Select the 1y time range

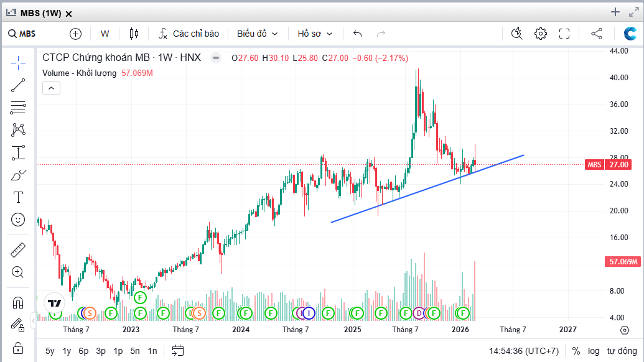pos(67,351)
